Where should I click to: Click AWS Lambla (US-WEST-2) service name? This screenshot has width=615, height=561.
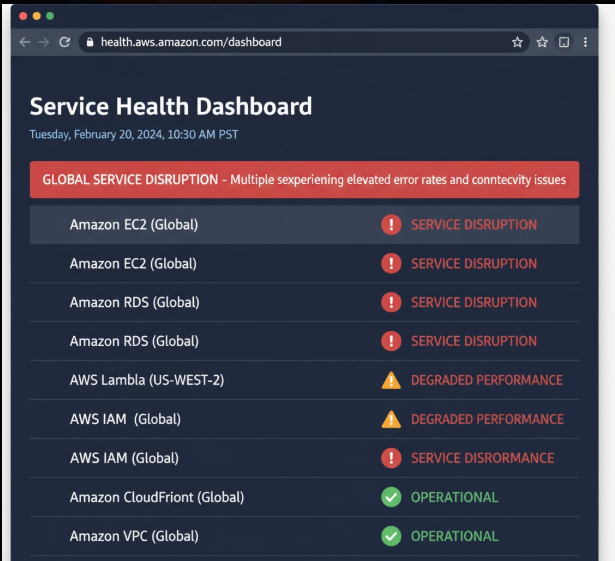point(147,380)
